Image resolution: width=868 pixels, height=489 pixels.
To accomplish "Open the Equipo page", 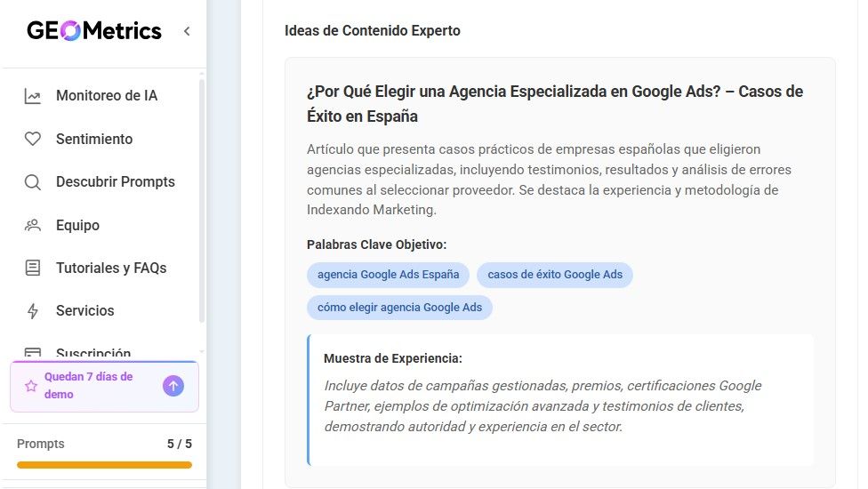I will (77, 225).
